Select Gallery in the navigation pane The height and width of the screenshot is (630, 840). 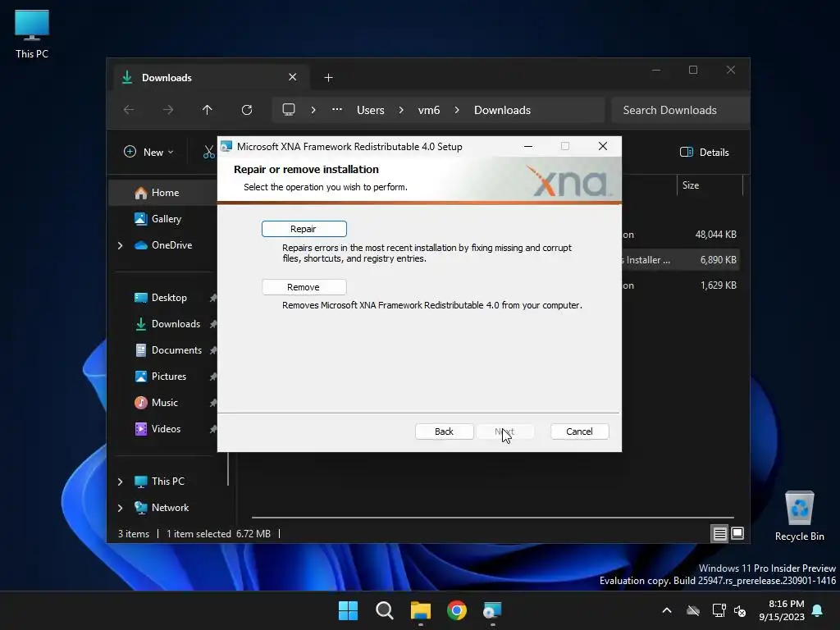click(x=166, y=218)
